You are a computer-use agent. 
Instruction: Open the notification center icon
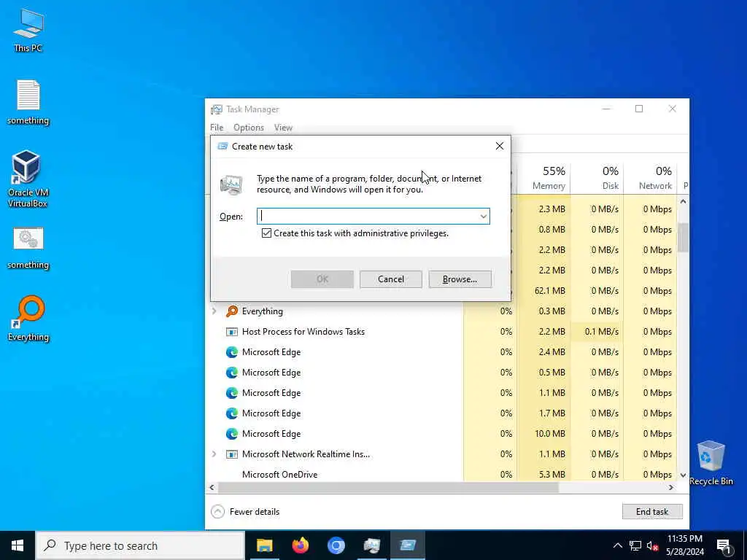coord(723,545)
